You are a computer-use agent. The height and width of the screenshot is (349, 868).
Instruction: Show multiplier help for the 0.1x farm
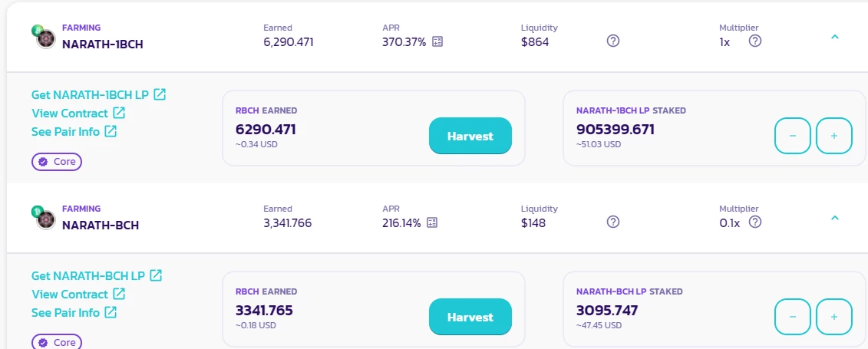[x=755, y=222]
